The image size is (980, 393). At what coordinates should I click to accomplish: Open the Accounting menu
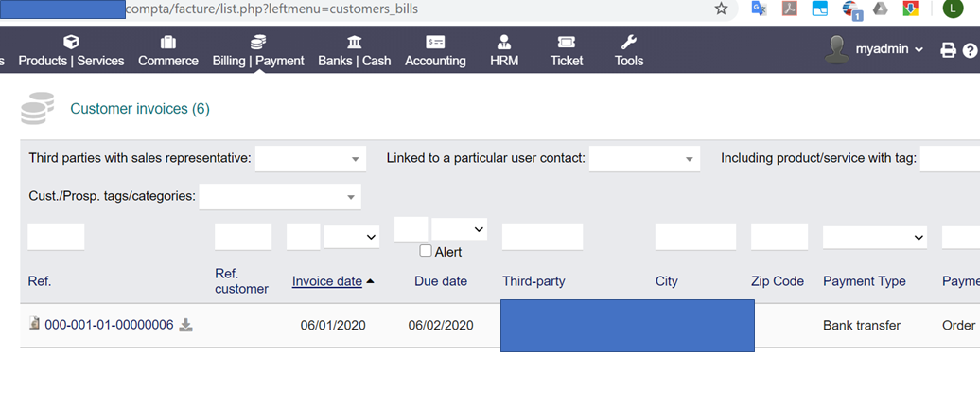pyautogui.click(x=436, y=51)
